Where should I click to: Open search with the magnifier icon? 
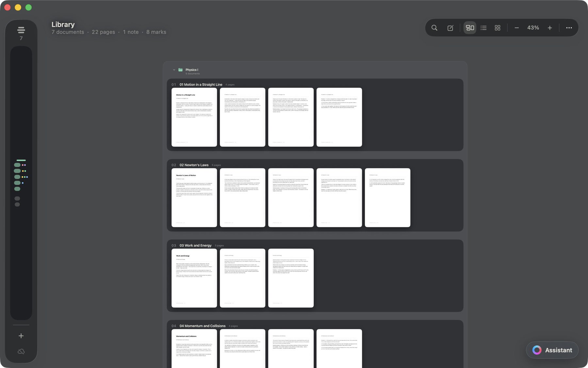tap(434, 28)
